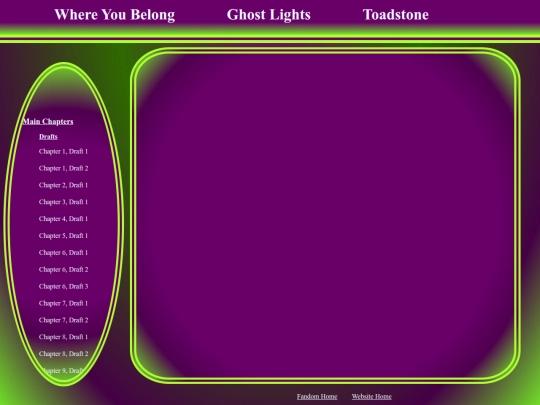This screenshot has height=405, width=540.
Task: Open Chapter 1, Draft 2
Action: click(x=63, y=168)
